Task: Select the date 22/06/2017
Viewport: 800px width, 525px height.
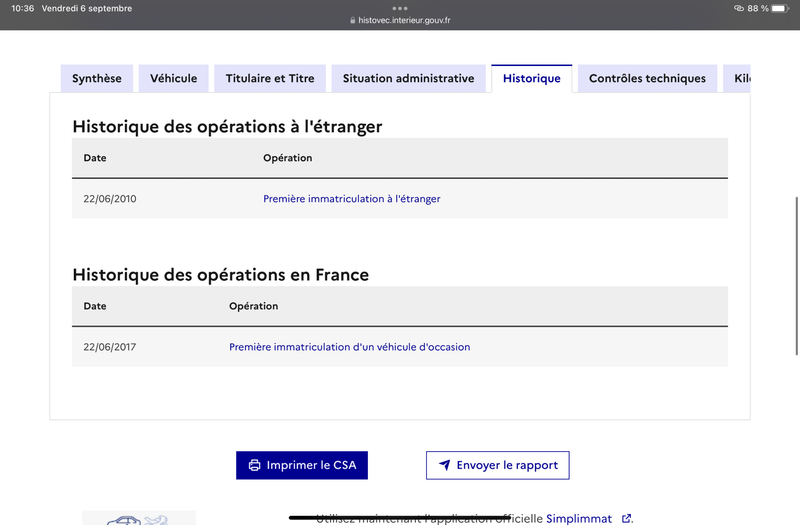Action: tap(110, 347)
